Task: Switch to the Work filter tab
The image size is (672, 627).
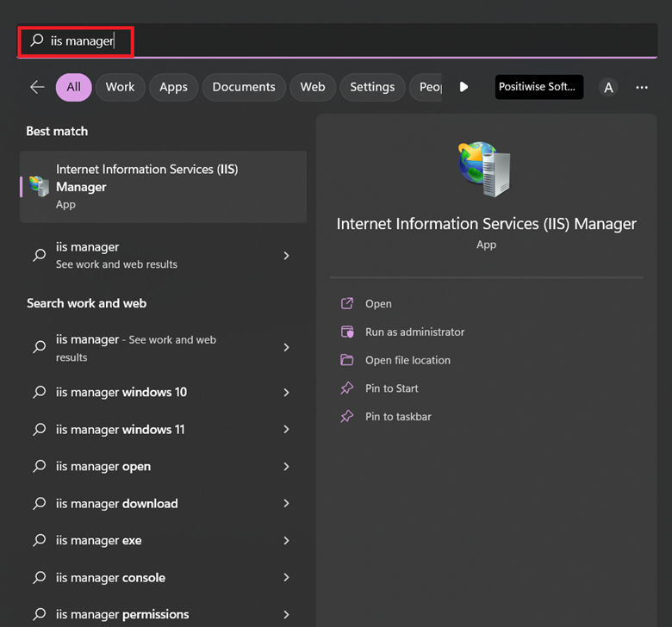Action: tap(120, 87)
